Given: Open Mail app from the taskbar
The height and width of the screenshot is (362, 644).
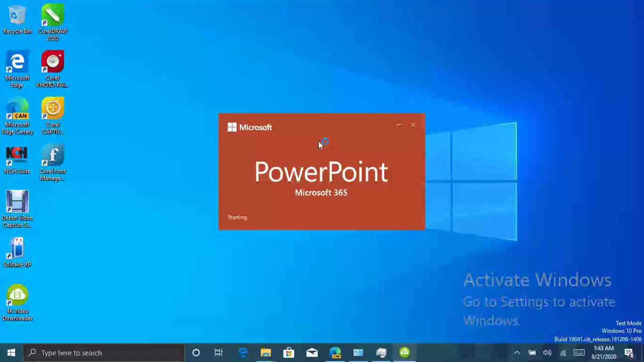Looking at the screenshot, I should pos(312,352).
